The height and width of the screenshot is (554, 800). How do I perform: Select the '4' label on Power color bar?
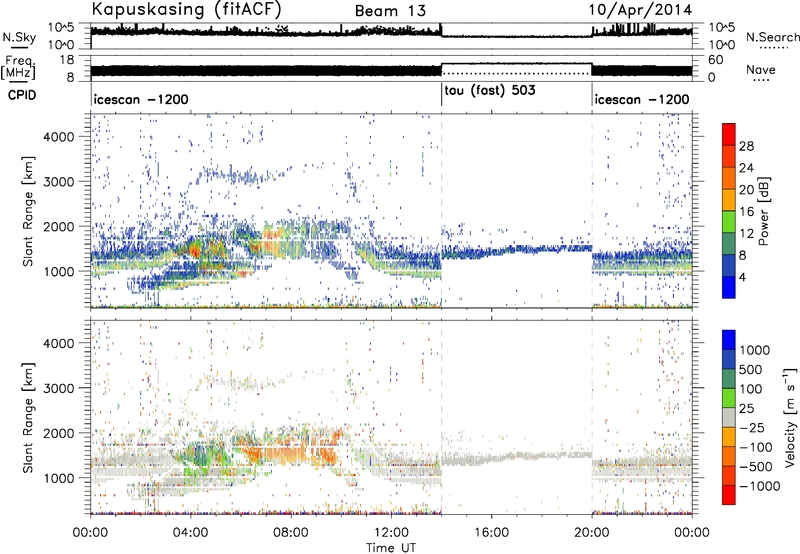[742, 277]
